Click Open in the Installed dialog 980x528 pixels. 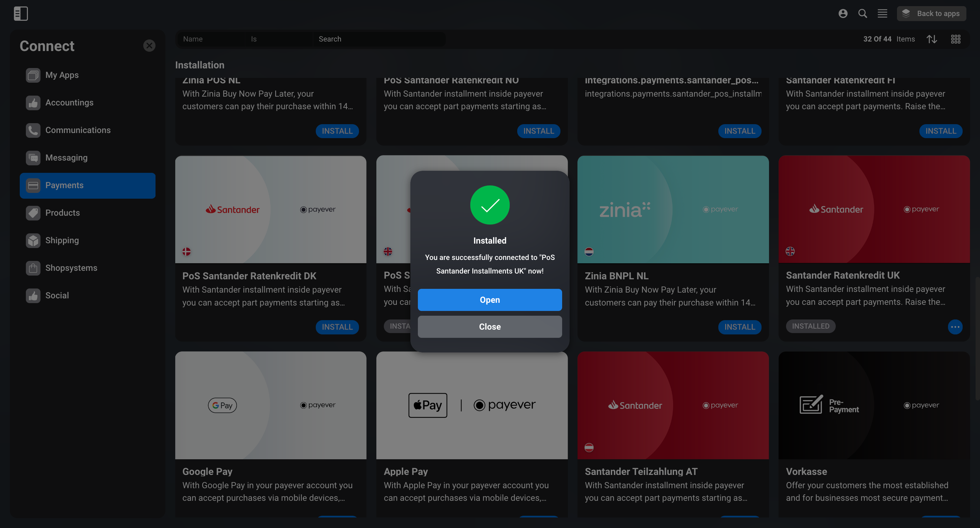pyautogui.click(x=490, y=300)
